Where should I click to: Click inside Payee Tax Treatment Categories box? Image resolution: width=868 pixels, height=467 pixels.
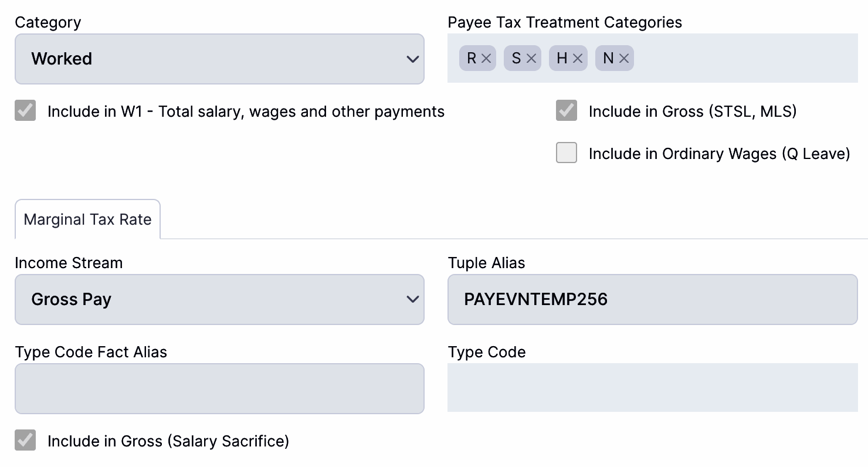(745, 59)
